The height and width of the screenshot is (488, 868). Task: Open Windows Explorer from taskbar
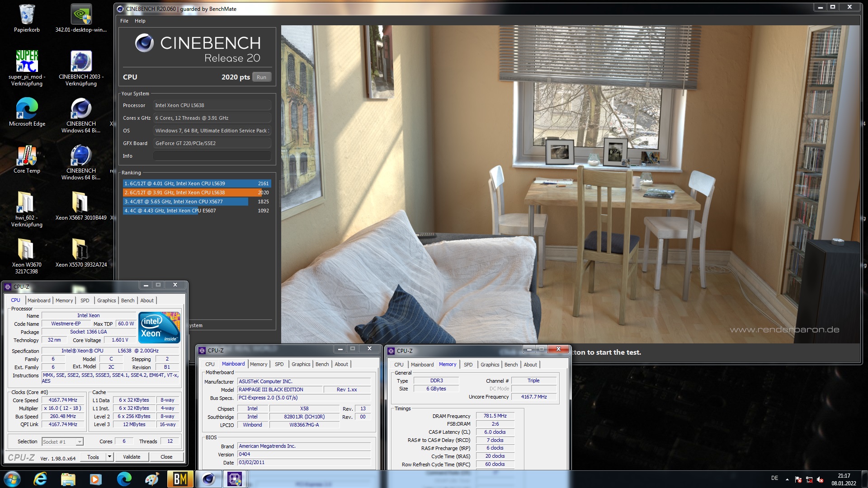coord(68,479)
